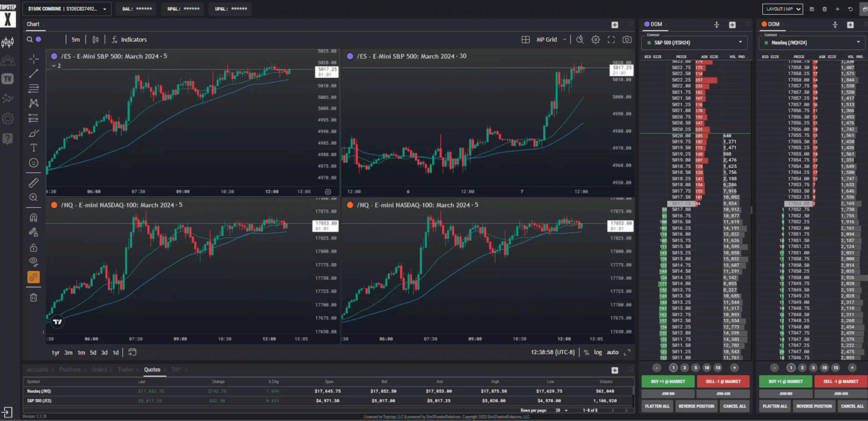Click the save layout icon
The image size is (868, 421).
click(812, 9)
